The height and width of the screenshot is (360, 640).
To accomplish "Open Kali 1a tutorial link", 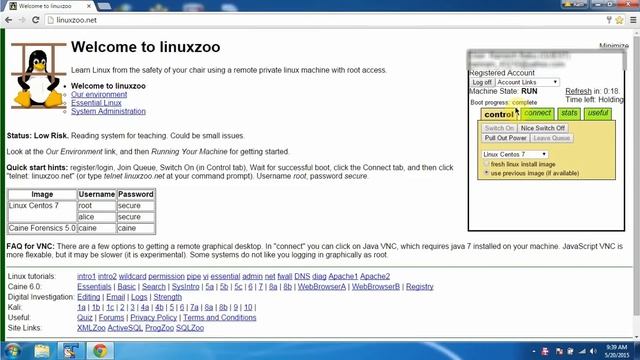I will pos(81,307).
